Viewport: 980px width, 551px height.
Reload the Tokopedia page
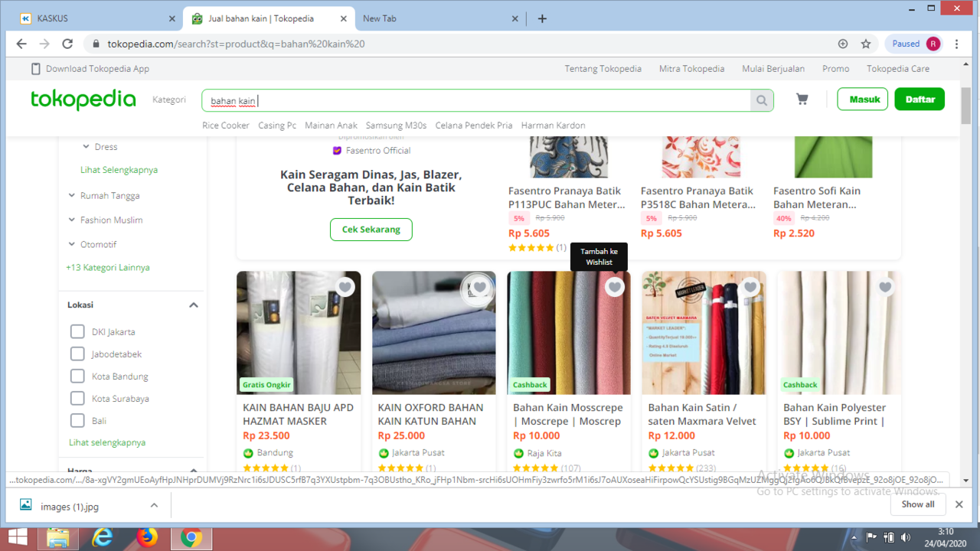coord(67,44)
